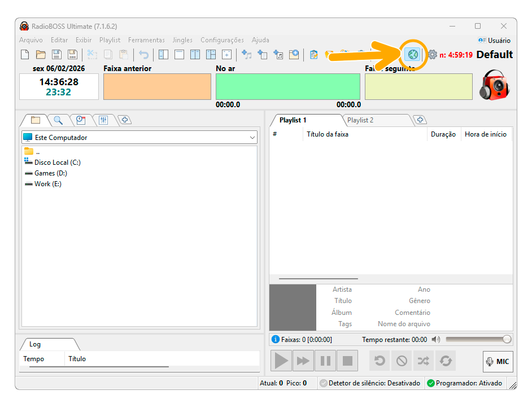The width and height of the screenshot is (532, 408).
Task: Click the open folder toolbar icon
Action: [41, 55]
